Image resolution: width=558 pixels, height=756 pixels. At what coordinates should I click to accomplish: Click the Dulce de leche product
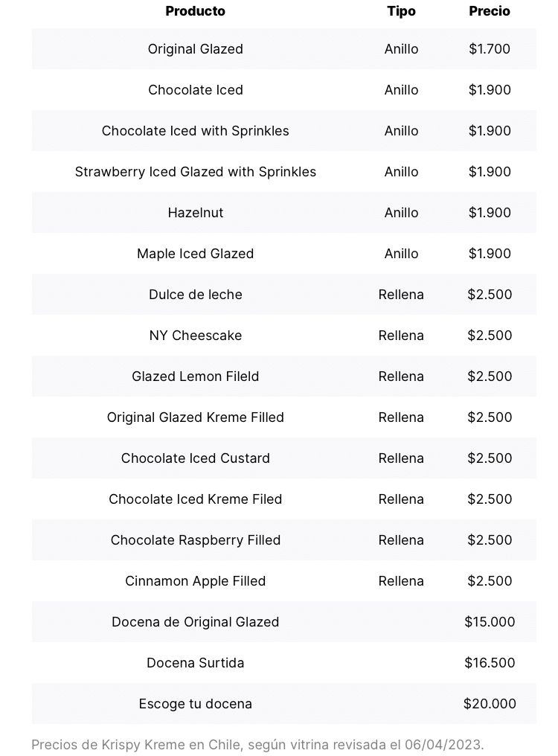click(195, 295)
